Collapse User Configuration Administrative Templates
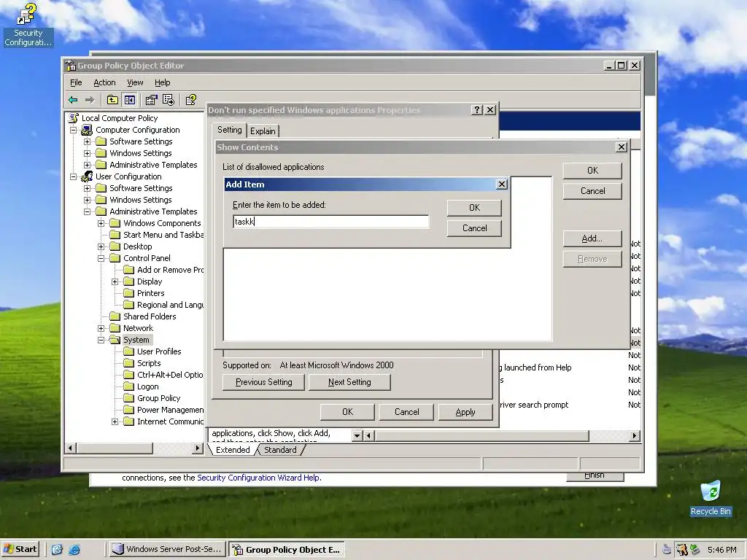The width and height of the screenshot is (747, 560). click(x=88, y=211)
